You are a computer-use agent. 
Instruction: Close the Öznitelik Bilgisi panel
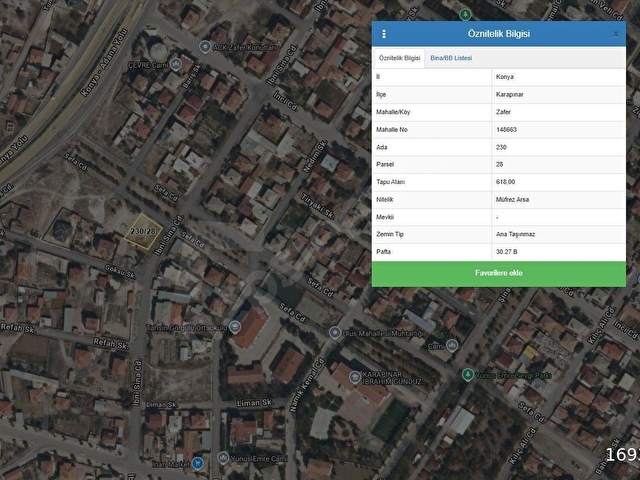pos(616,34)
